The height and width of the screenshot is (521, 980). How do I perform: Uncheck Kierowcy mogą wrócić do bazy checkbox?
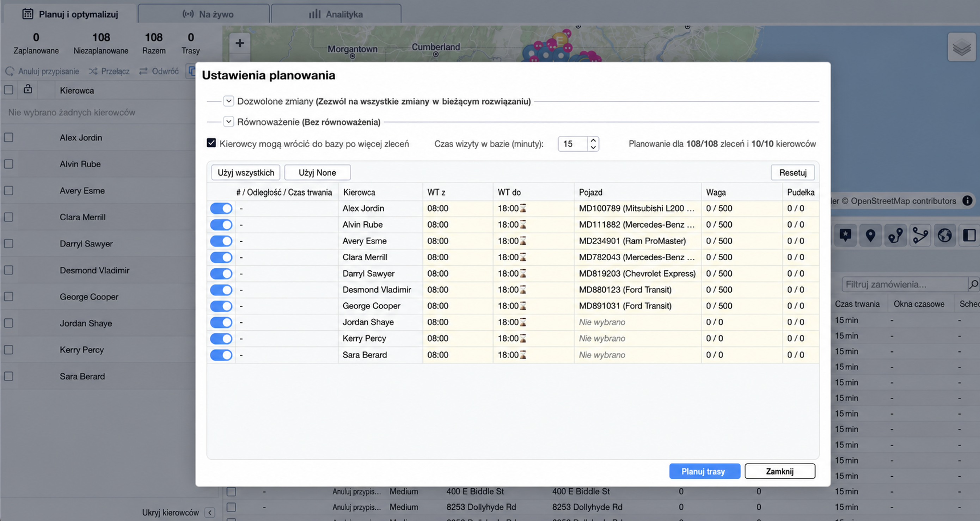tap(211, 143)
